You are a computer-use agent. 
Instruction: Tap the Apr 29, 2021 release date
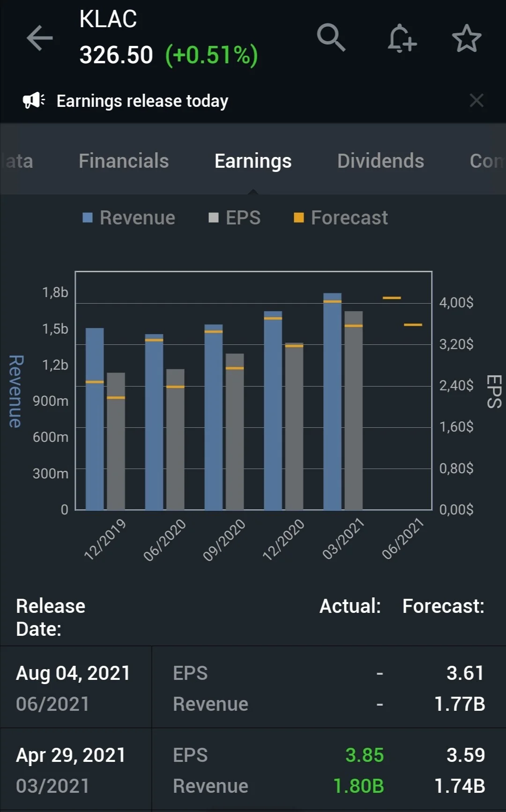click(71, 755)
